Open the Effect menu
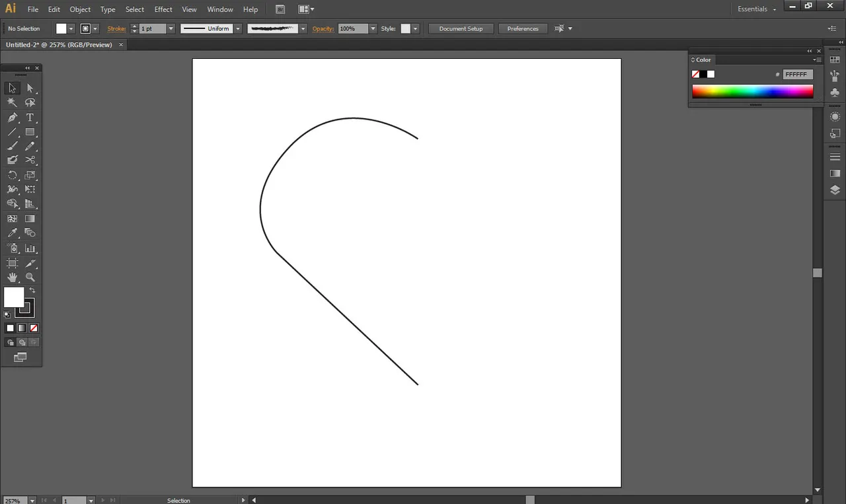The width and height of the screenshot is (846, 504). [x=163, y=9]
